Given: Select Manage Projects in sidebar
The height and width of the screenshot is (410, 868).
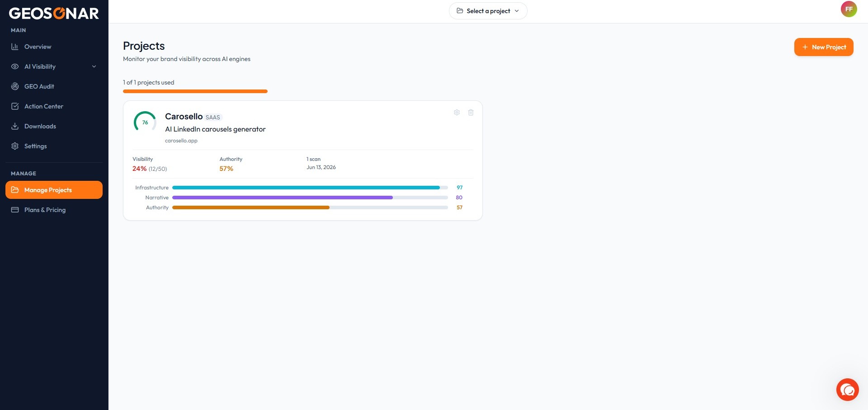Looking at the screenshot, I should (x=54, y=190).
